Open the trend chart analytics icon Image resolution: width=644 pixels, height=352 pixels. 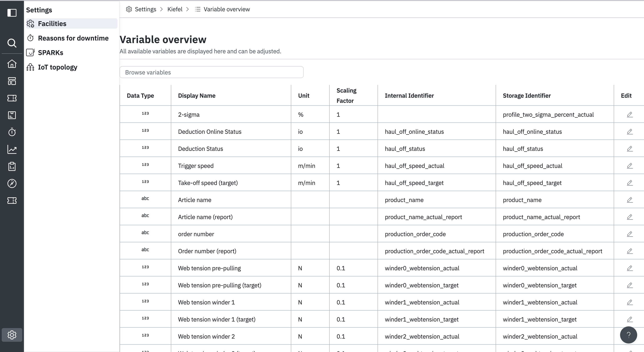point(12,149)
